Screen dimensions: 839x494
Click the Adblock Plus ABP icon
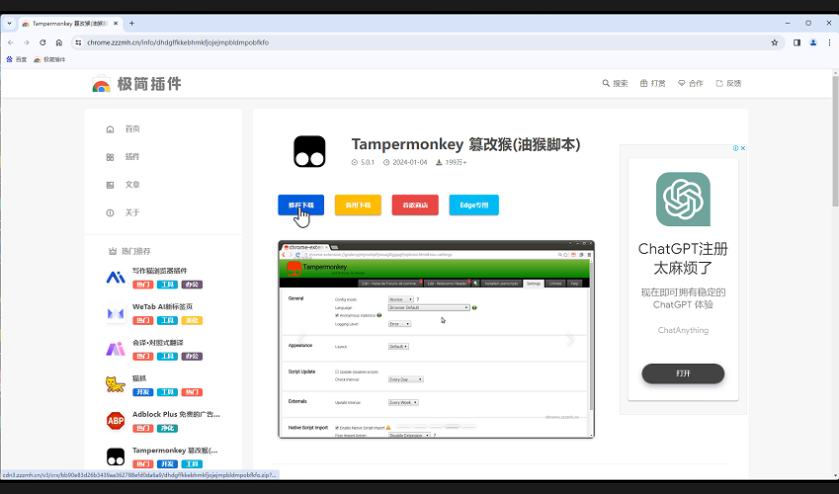click(116, 421)
